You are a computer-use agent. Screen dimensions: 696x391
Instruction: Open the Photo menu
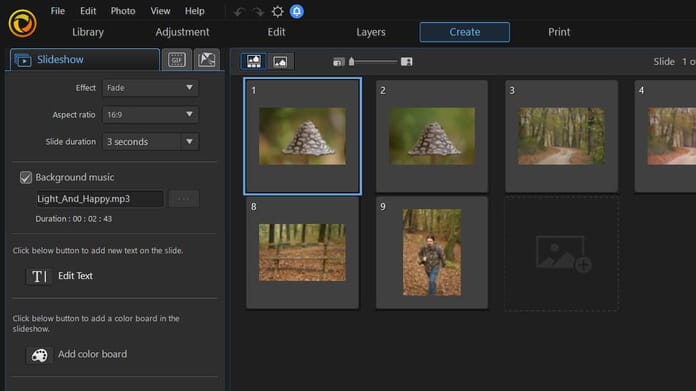pyautogui.click(x=123, y=11)
